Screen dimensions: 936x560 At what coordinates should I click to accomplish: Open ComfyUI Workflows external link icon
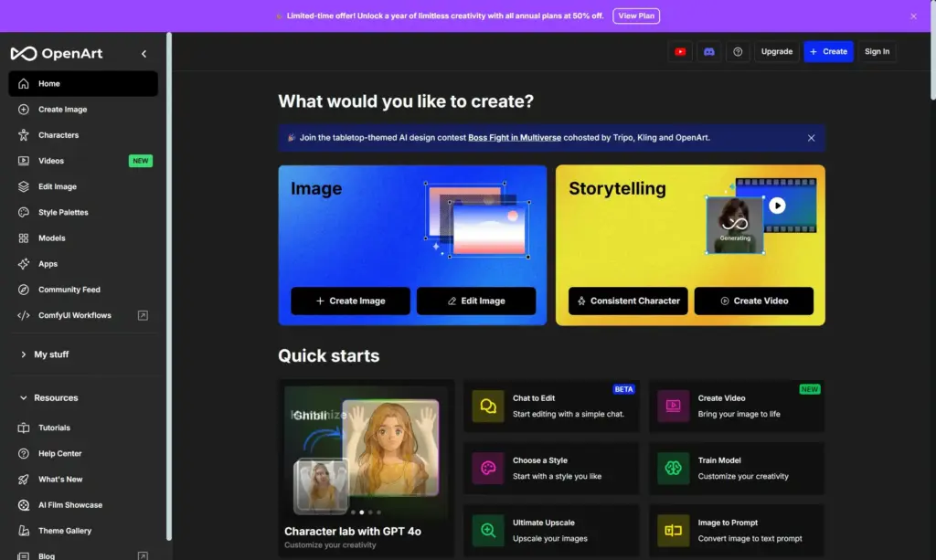(143, 315)
